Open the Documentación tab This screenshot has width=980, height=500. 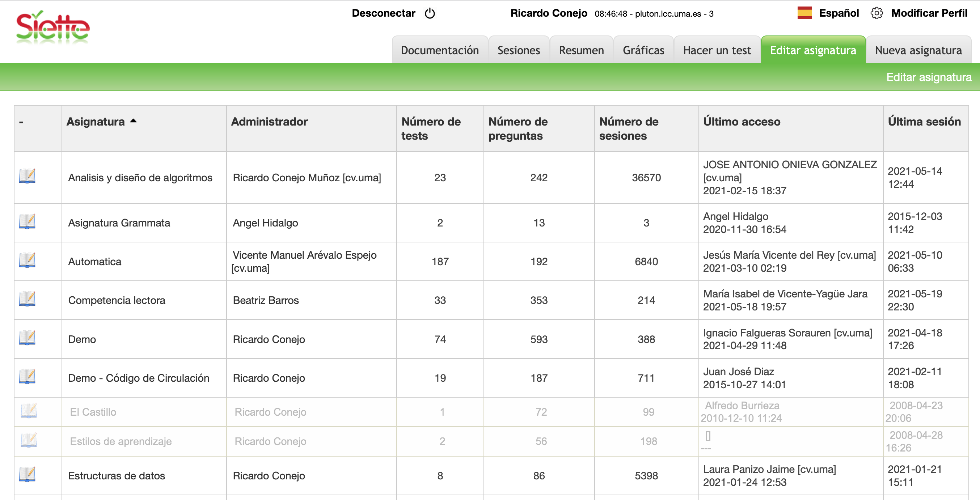tap(440, 50)
